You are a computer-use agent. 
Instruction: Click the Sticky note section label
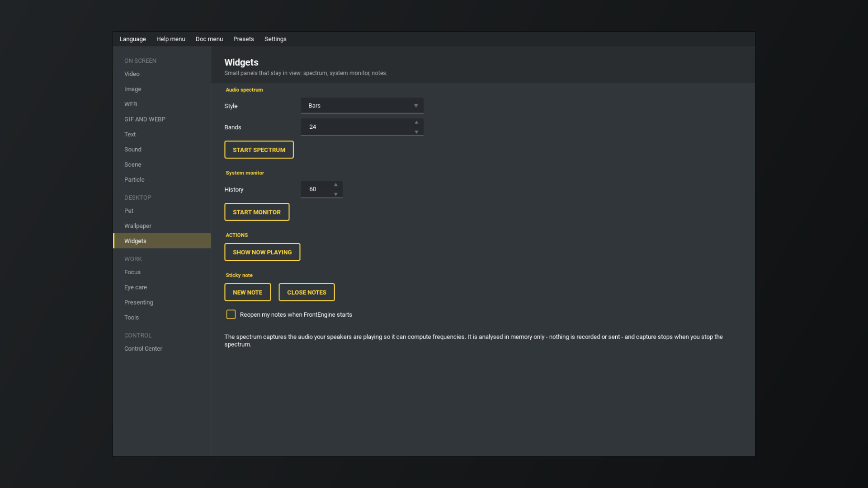pos(239,275)
